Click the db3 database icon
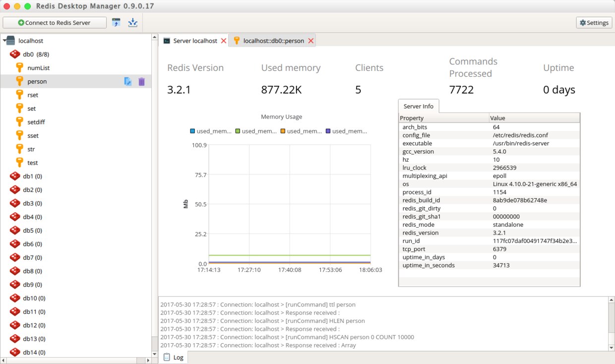 pyautogui.click(x=15, y=203)
